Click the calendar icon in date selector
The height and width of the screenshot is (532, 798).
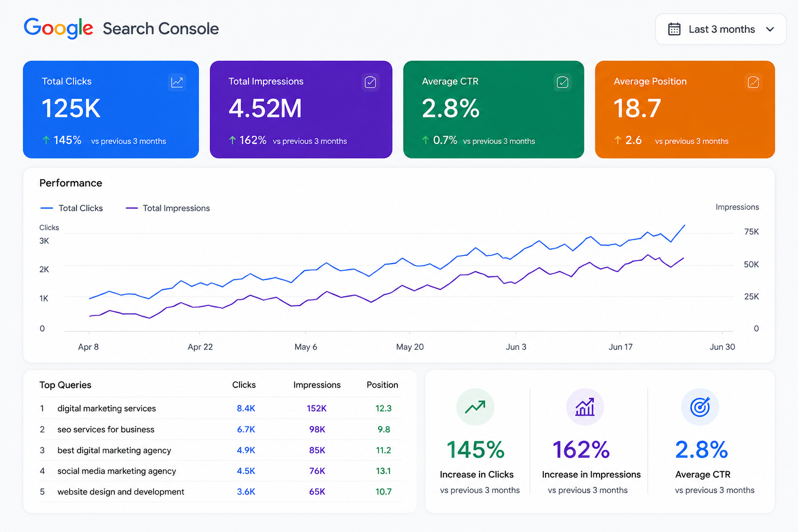674,29
